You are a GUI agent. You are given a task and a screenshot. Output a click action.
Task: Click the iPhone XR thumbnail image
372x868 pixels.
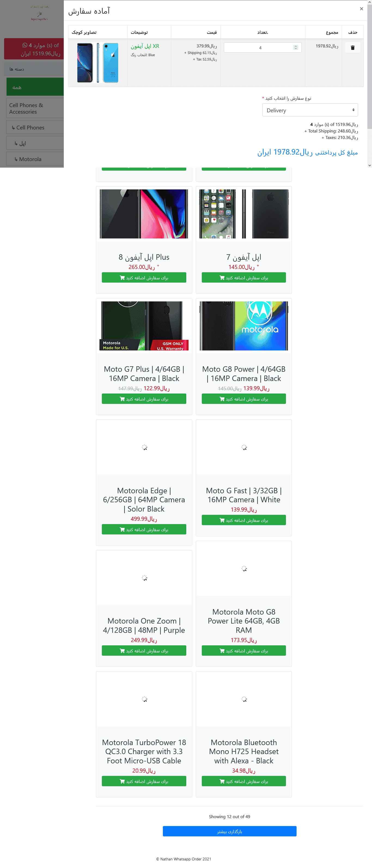[98, 63]
